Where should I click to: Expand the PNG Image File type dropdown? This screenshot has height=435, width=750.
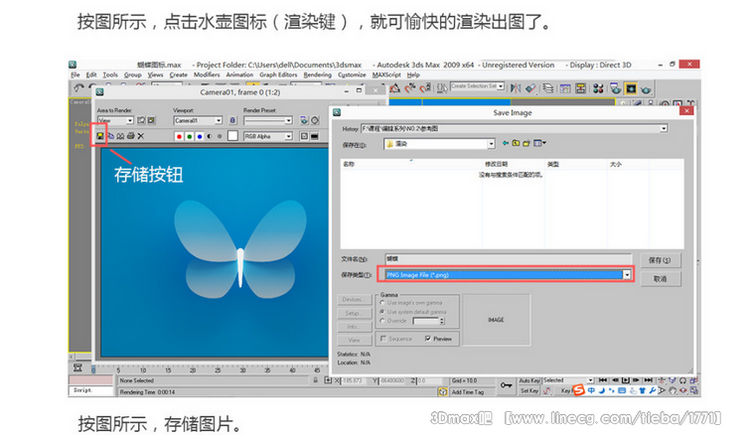coord(627,275)
